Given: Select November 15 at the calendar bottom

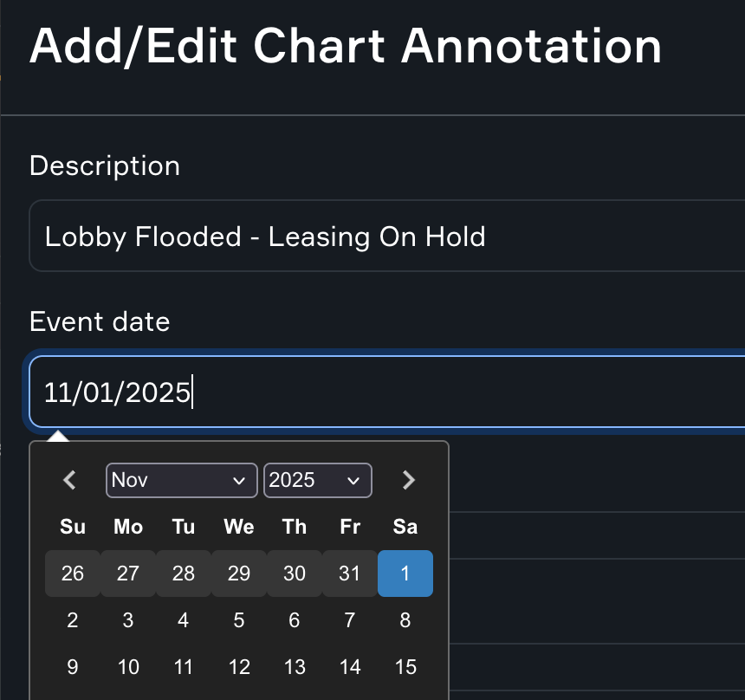Looking at the screenshot, I should coord(405,667).
